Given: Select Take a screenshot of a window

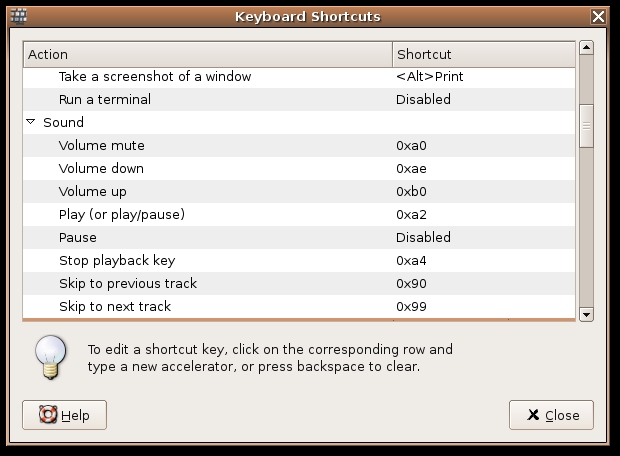Looking at the screenshot, I should [154, 76].
